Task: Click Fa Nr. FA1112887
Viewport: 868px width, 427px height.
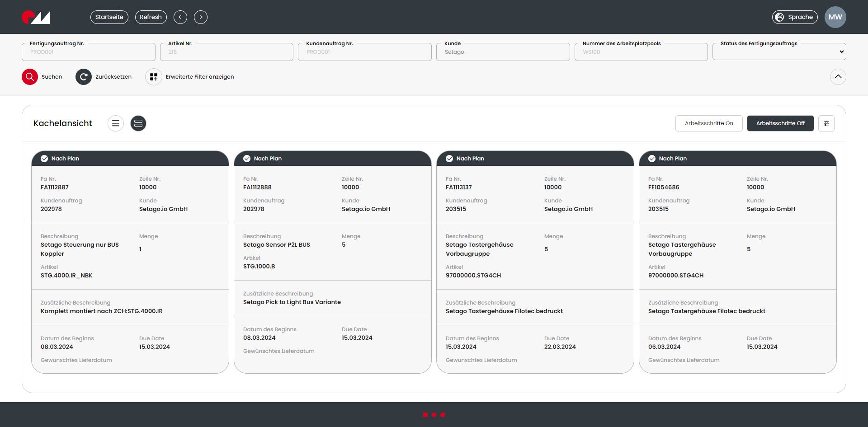Action: pos(55,188)
